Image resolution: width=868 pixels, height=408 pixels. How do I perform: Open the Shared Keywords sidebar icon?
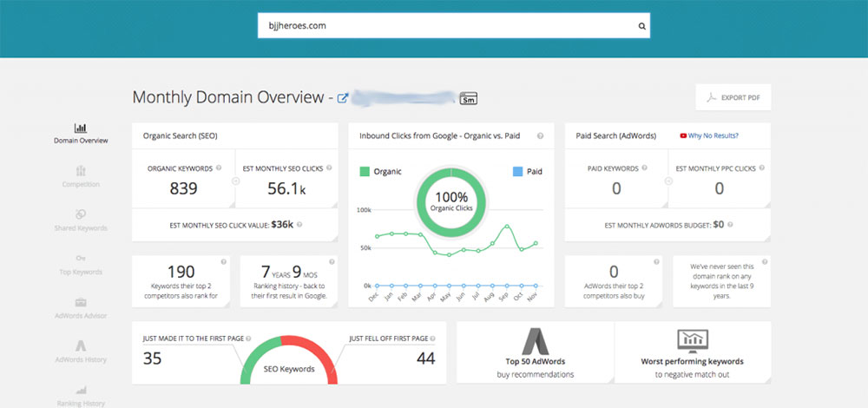(x=81, y=214)
